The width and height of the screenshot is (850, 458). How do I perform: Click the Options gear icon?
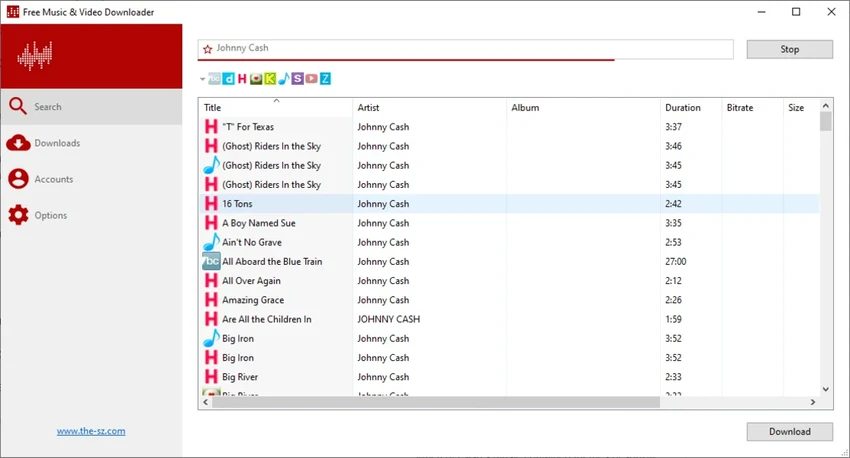coord(18,215)
